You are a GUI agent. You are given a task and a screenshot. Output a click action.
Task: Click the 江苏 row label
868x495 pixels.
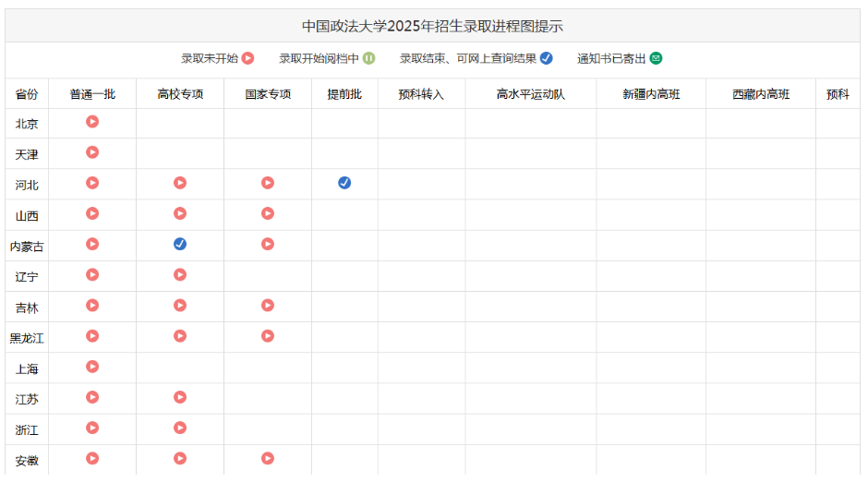point(27,400)
